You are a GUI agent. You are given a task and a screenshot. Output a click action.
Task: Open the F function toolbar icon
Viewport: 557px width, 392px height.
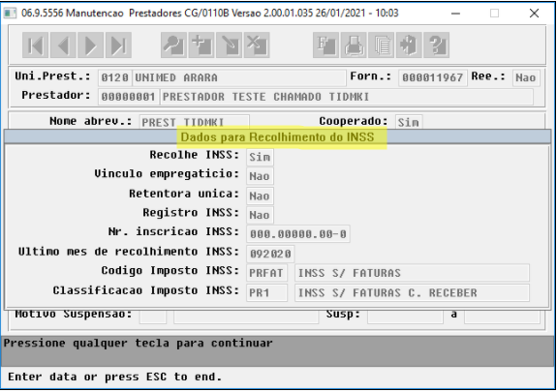click(x=325, y=45)
